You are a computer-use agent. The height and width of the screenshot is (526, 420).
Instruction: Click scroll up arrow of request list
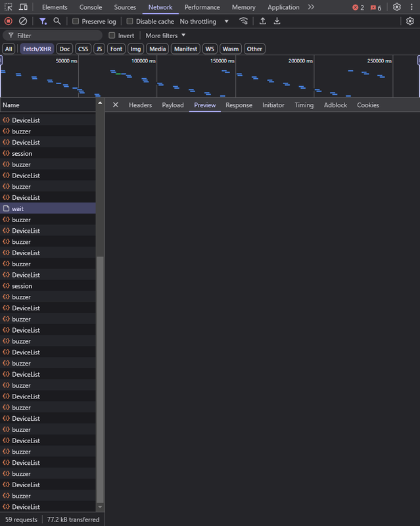[100, 103]
